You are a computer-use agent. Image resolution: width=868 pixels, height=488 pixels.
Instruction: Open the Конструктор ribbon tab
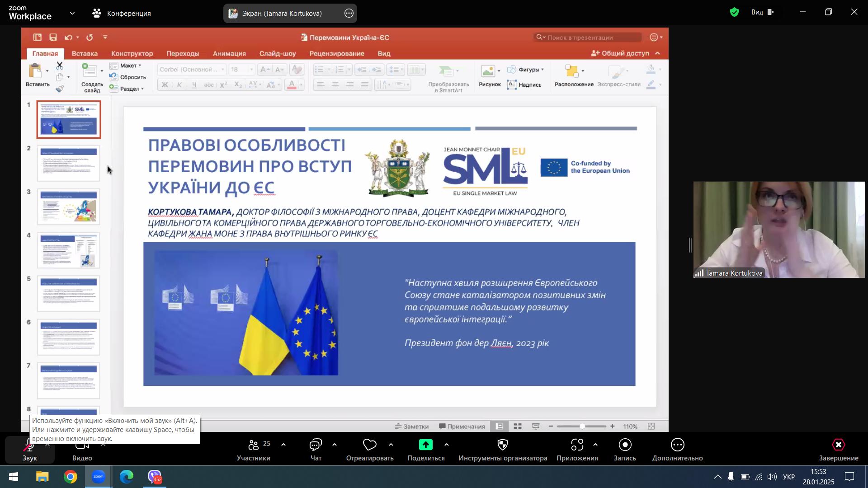132,53
